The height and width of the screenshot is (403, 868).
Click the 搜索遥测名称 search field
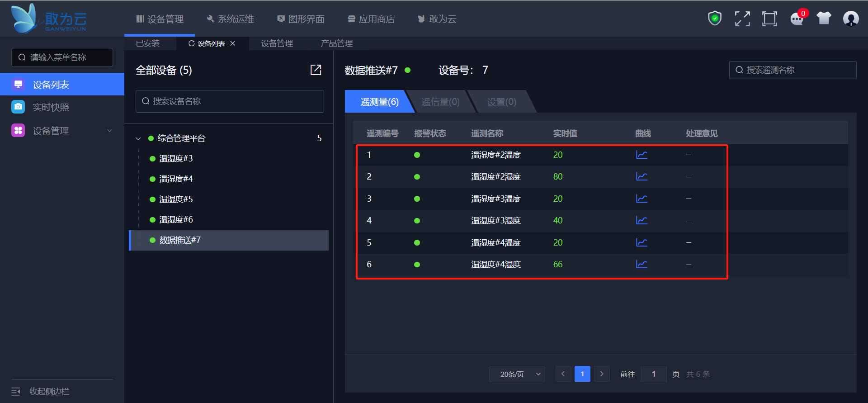tap(793, 70)
